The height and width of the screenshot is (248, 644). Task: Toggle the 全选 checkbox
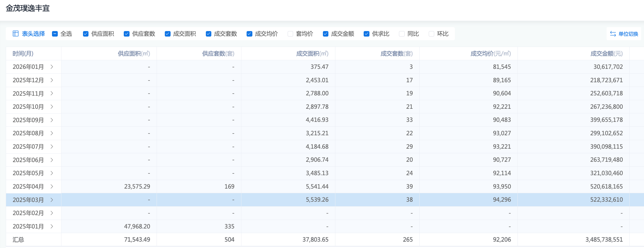pyautogui.click(x=55, y=34)
